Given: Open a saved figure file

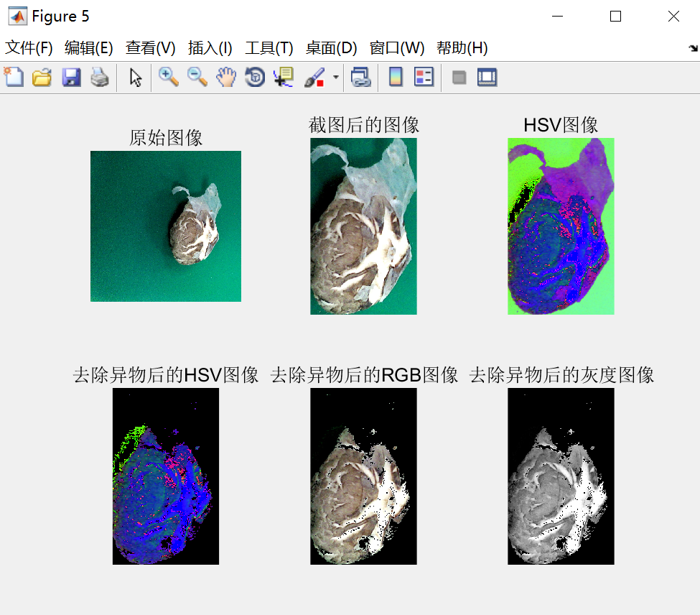Looking at the screenshot, I should point(42,77).
